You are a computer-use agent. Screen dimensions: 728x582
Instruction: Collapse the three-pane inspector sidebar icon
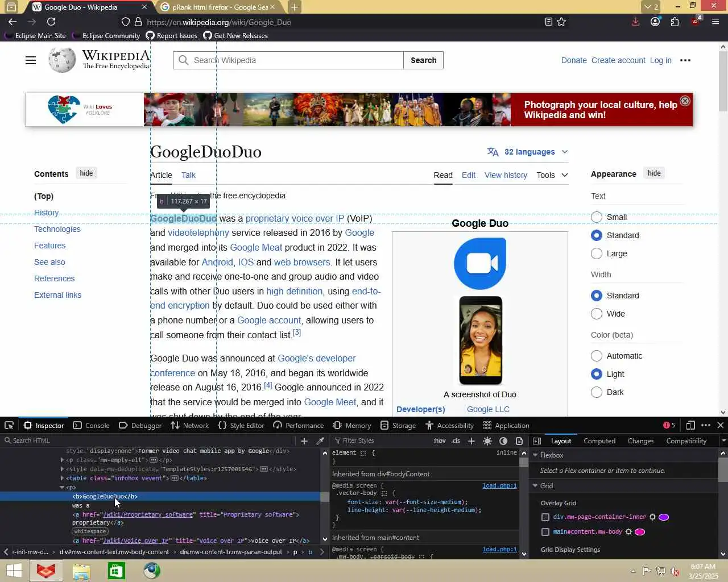tap(537, 440)
